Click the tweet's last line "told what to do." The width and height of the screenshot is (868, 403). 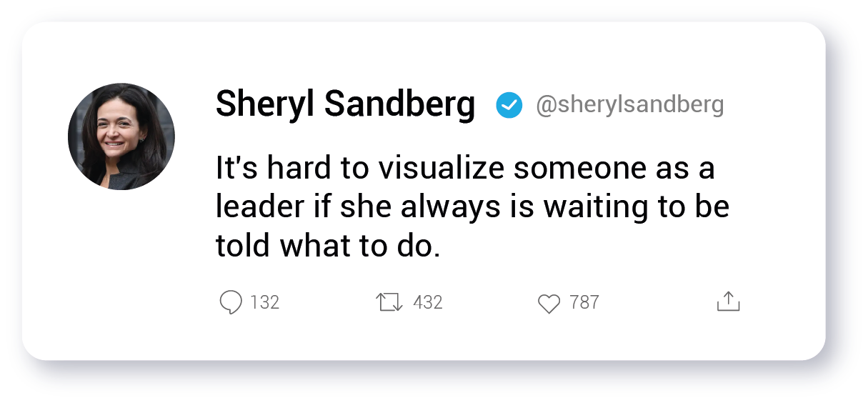[325, 245]
